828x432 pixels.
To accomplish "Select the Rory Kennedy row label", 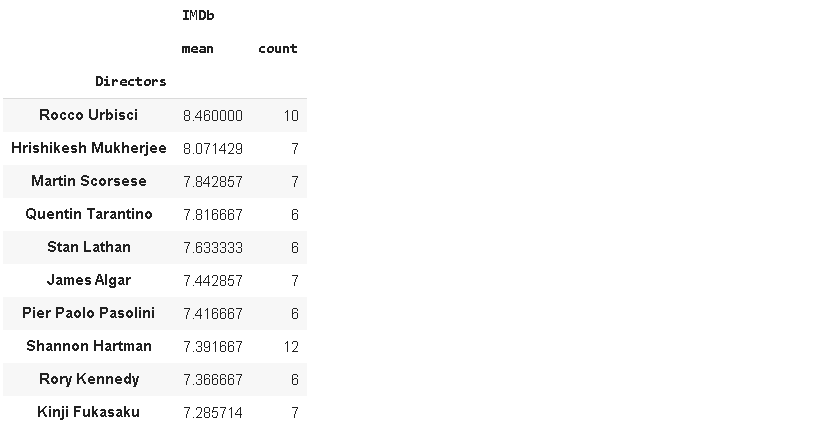I will point(89,379).
